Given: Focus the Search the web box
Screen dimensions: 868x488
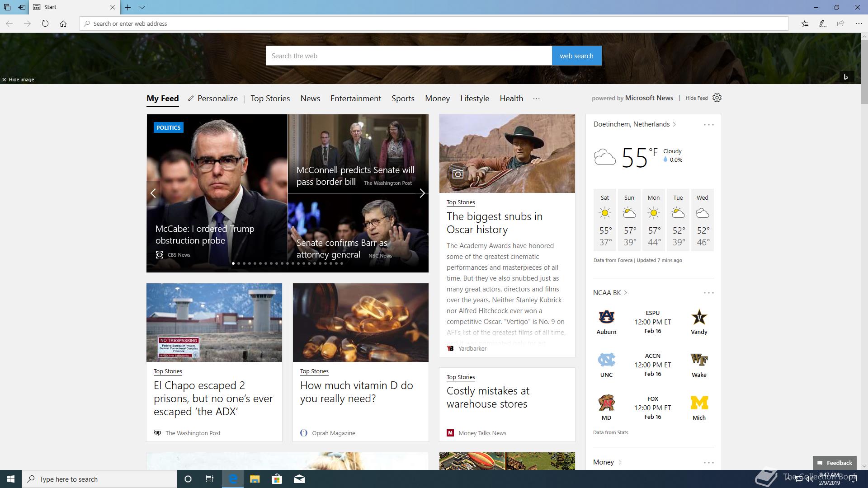Looking at the screenshot, I should [409, 56].
